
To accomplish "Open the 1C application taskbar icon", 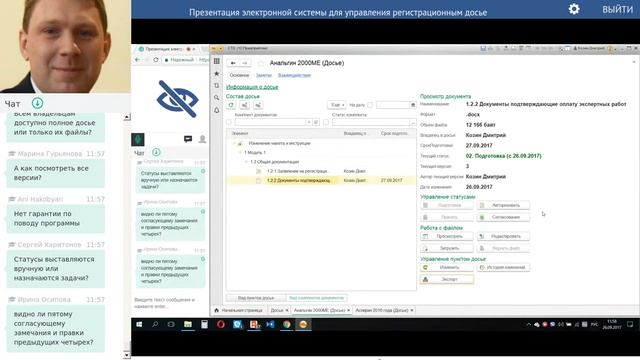I will click(303, 324).
